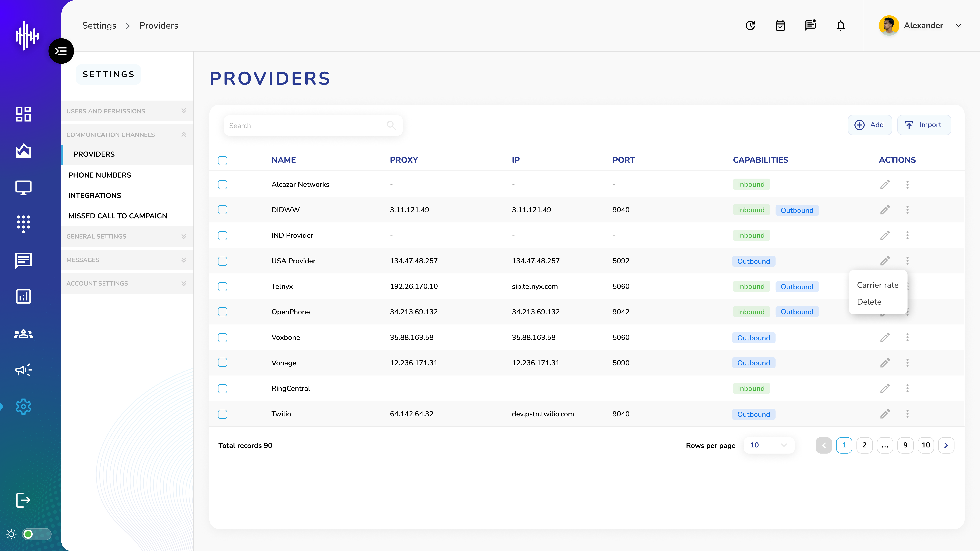The height and width of the screenshot is (551, 980).
Task: Open the calendar check icon in header
Action: 780,26
